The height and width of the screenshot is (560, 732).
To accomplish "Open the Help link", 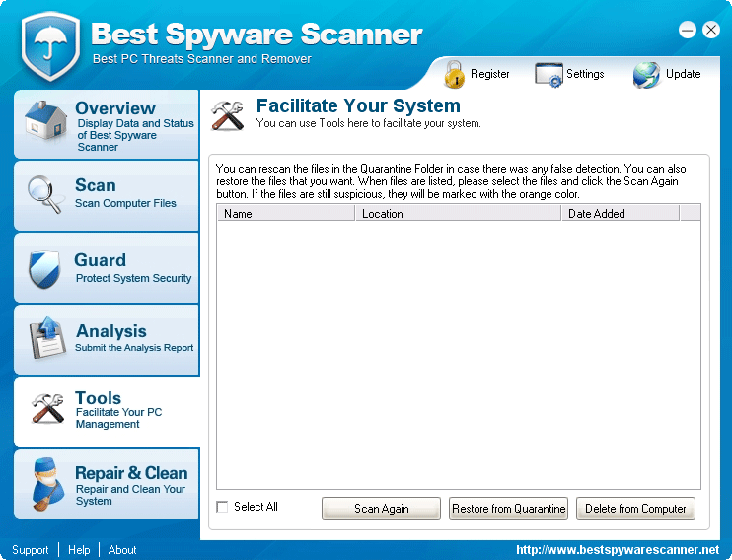I will (x=79, y=550).
